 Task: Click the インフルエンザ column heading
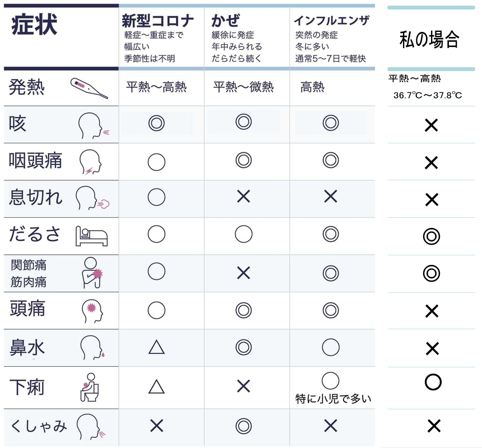[331, 21]
